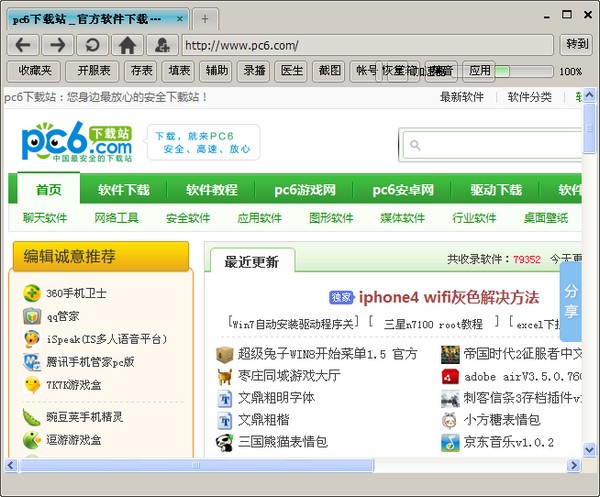Click the red Adobe AIR icon
The image size is (600, 497).
coord(450,377)
